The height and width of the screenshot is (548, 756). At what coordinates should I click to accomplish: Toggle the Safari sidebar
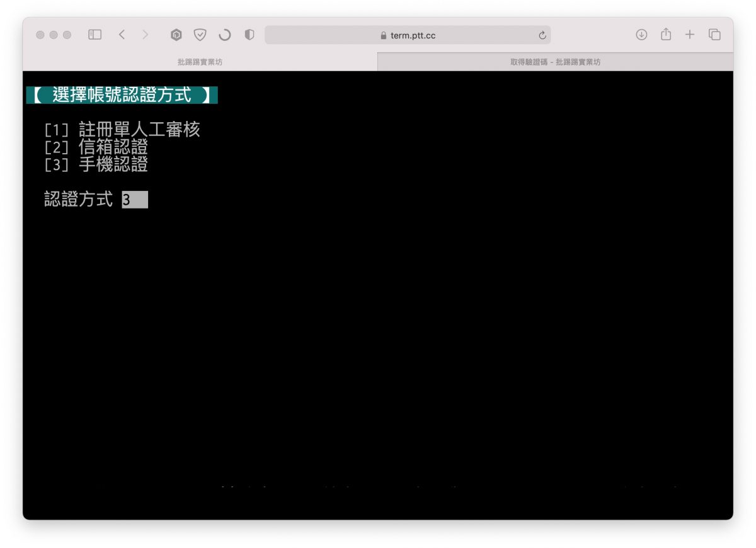click(95, 35)
